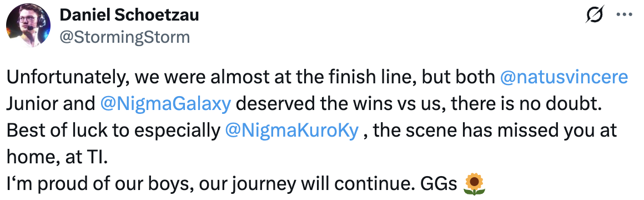Click "Best of luck to especially" text
Viewport: 644px width, 200px height.
[x=114, y=132]
